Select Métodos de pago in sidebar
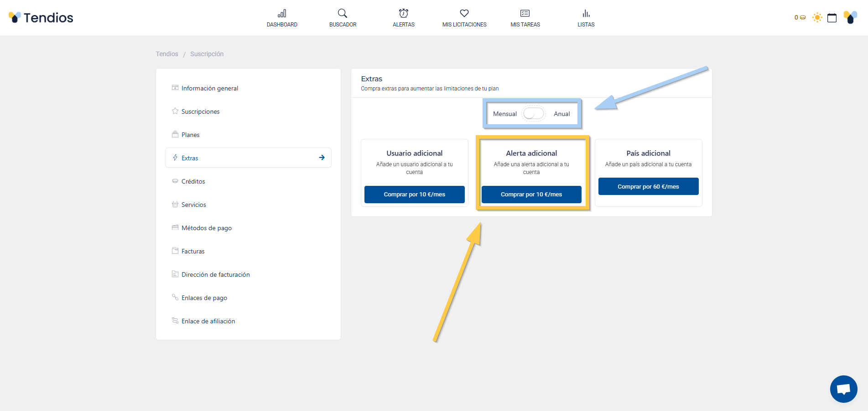Viewport: 868px width, 411px height. click(x=206, y=228)
